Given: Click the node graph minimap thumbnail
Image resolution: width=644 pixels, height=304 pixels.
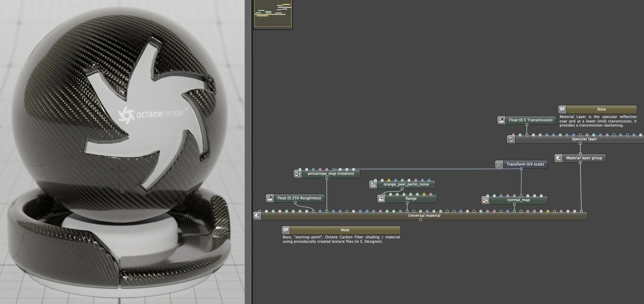Looking at the screenshot, I should 273,14.
